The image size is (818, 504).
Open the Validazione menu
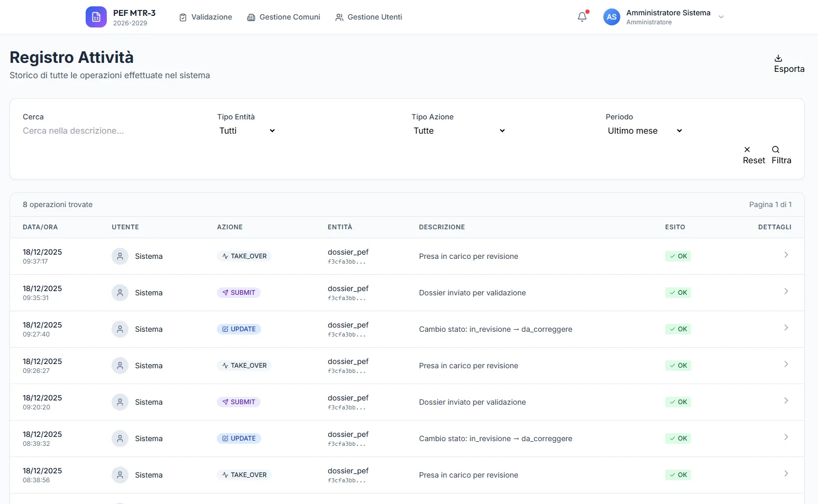click(206, 17)
